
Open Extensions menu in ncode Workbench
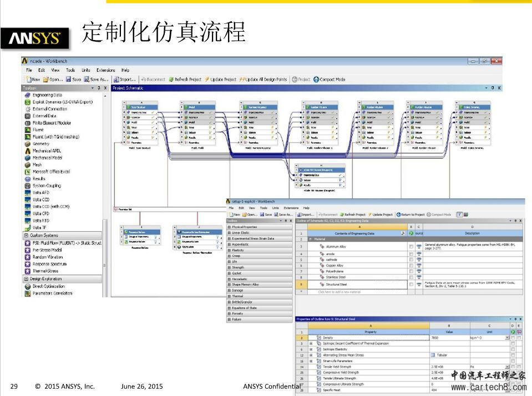pyautogui.click(x=106, y=71)
